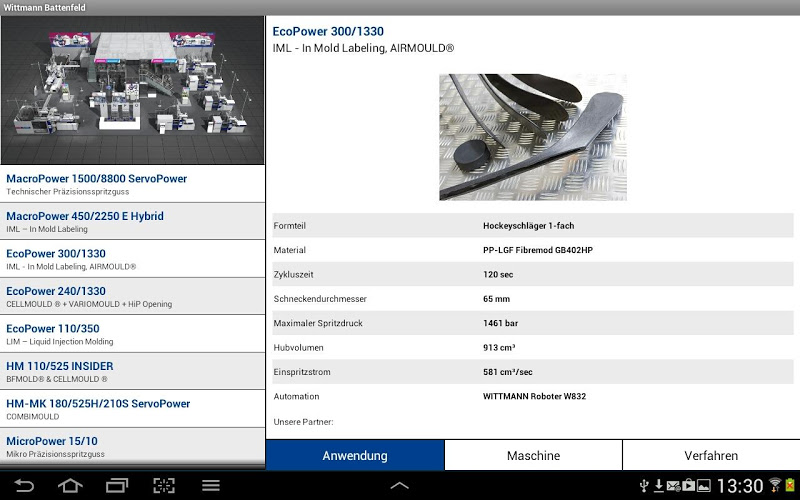This screenshot has width=800, height=500.
Task: Tap the Wi-Fi signal icon
Action: [775, 485]
